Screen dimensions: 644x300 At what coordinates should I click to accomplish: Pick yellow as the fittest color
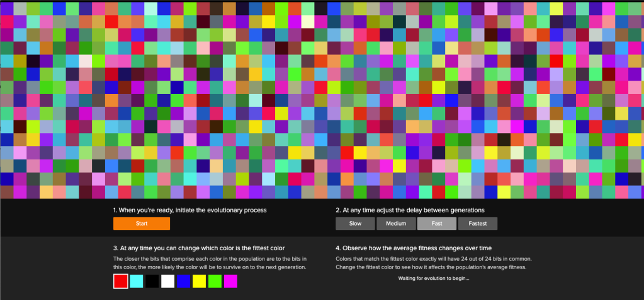pos(199,281)
